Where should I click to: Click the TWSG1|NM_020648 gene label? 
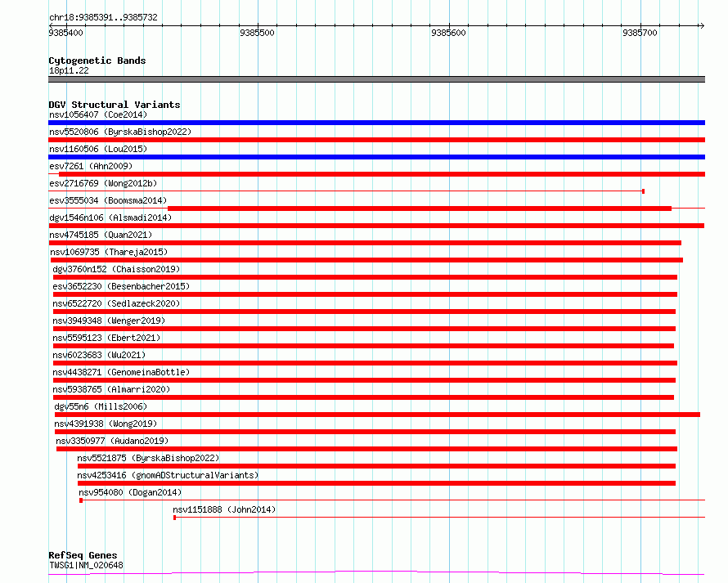[x=87, y=565]
